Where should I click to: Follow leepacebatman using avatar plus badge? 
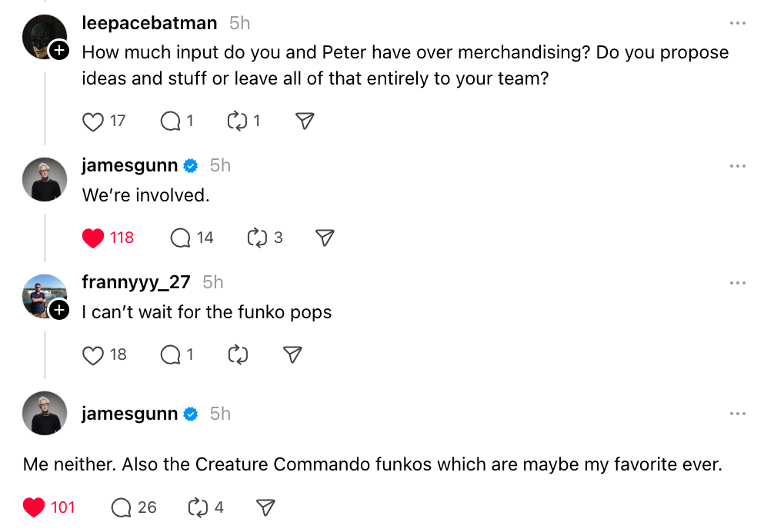[59, 52]
